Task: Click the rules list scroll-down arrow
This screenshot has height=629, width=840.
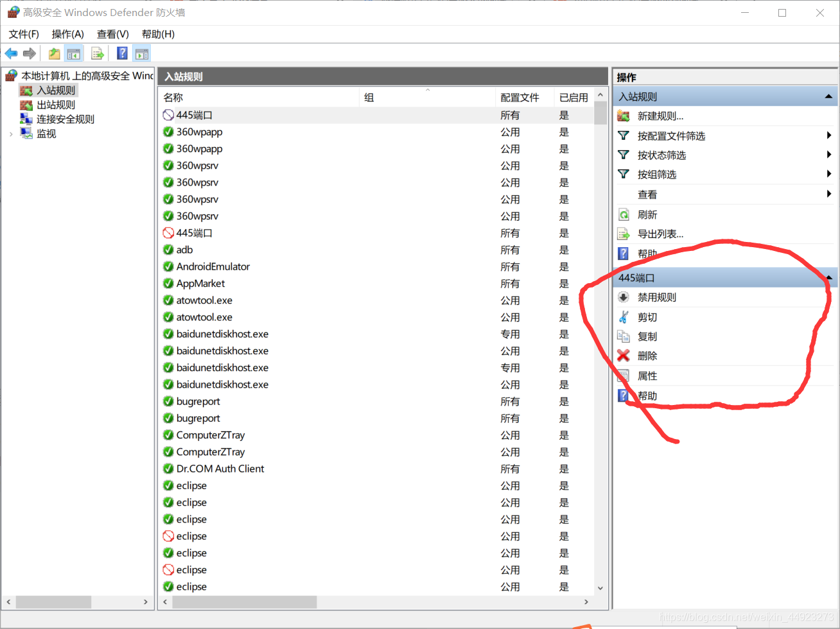Action: point(600,587)
